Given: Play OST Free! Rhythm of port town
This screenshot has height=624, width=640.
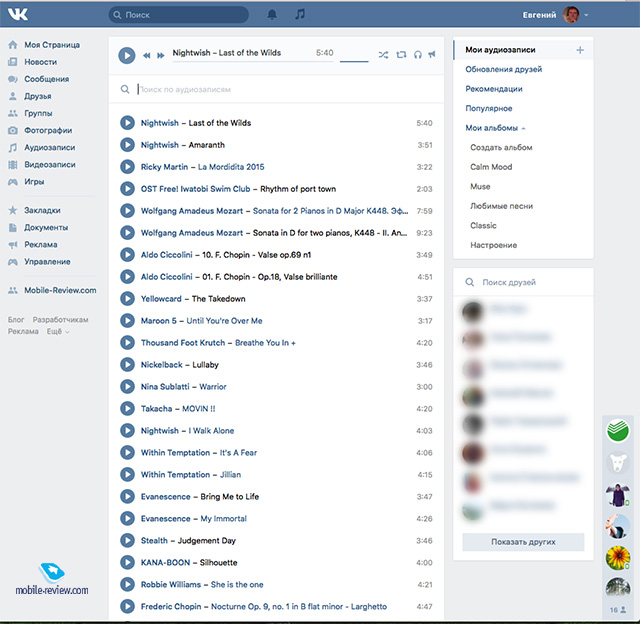Looking at the screenshot, I should coord(127,189).
